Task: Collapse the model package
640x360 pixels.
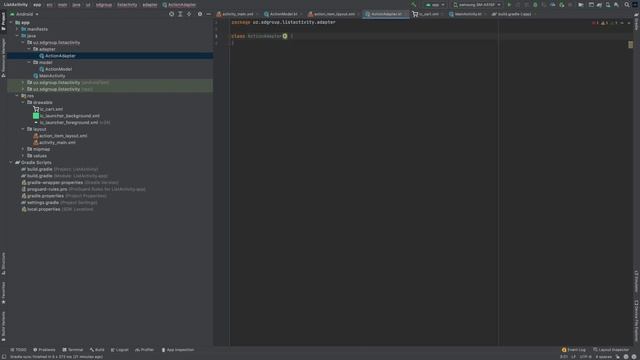Action: click(29, 62)
